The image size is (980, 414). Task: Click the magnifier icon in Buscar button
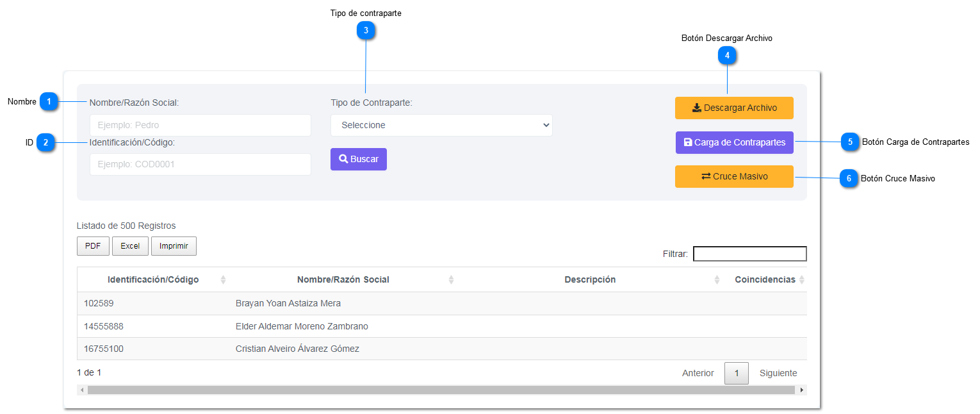pos(343,159)
